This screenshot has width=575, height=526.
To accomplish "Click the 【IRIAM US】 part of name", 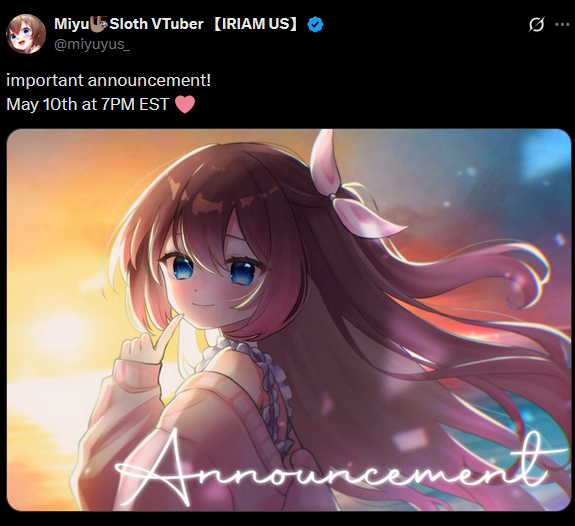I will pos(255,24).
